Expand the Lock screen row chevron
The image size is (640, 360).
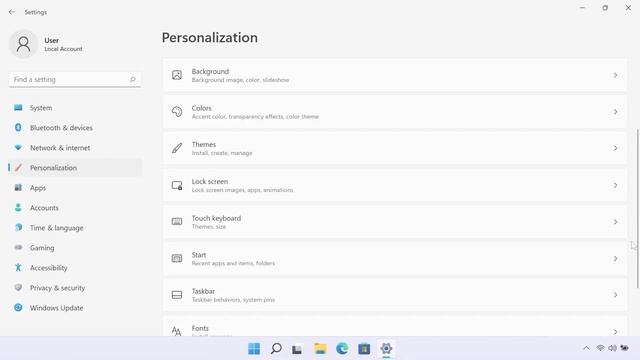point(615,185)
